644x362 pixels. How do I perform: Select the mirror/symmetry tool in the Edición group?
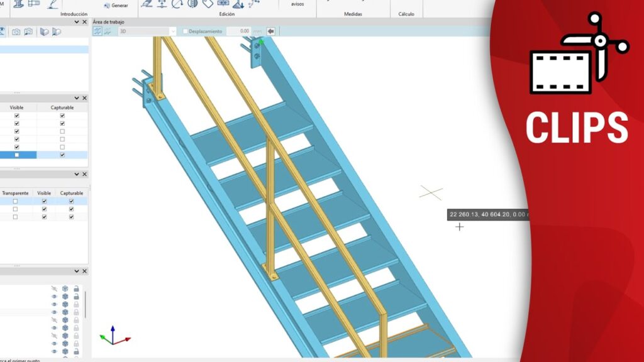[192, 4]
